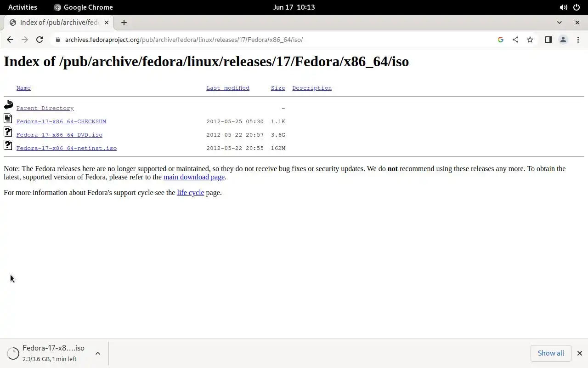Click the 1.1K size value
Screen dimensions: 588x368
point(278,121)
